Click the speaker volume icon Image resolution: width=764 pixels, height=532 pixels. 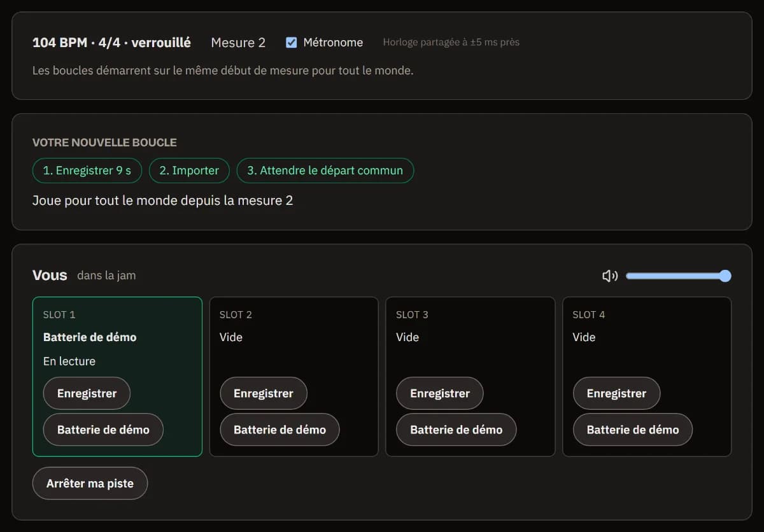pyautogui.click(x=610, y=276)
